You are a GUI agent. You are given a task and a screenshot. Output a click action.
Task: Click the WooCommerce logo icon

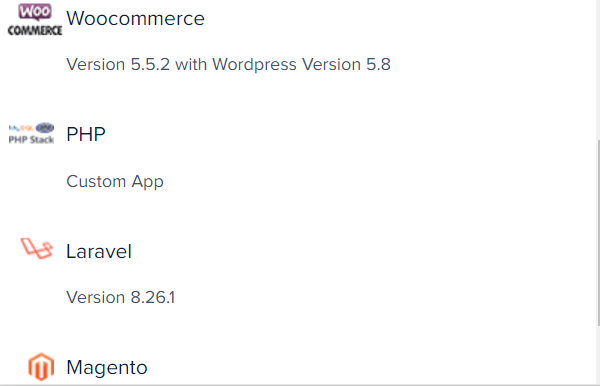35,20
